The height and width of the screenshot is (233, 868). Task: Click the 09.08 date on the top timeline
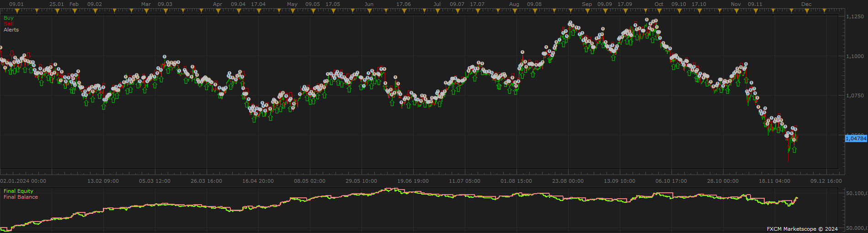(534, 4)
